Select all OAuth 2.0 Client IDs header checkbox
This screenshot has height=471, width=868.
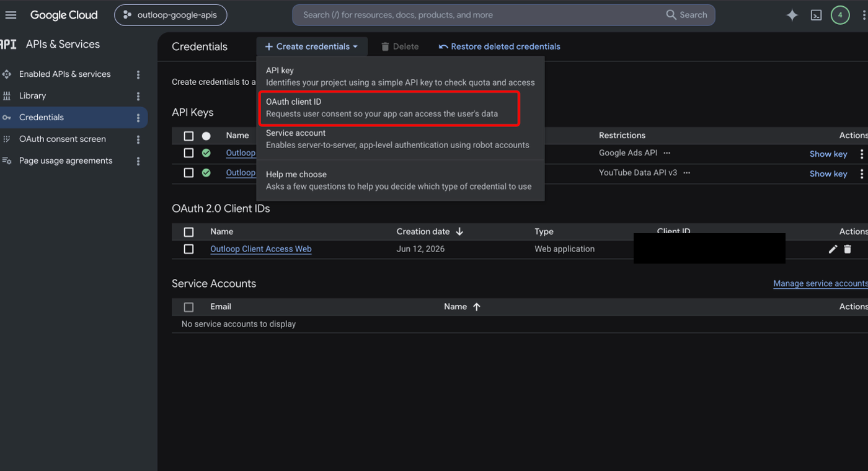[189, 232]
